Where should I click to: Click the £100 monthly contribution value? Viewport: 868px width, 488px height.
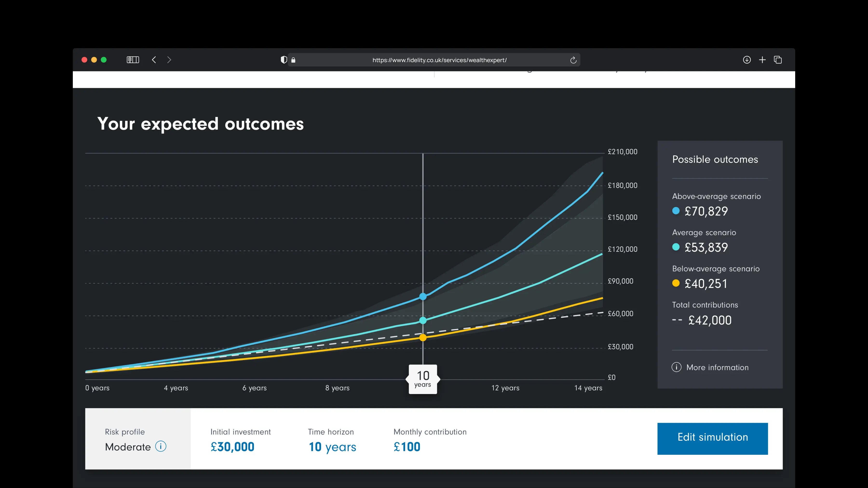coord(407,447)
